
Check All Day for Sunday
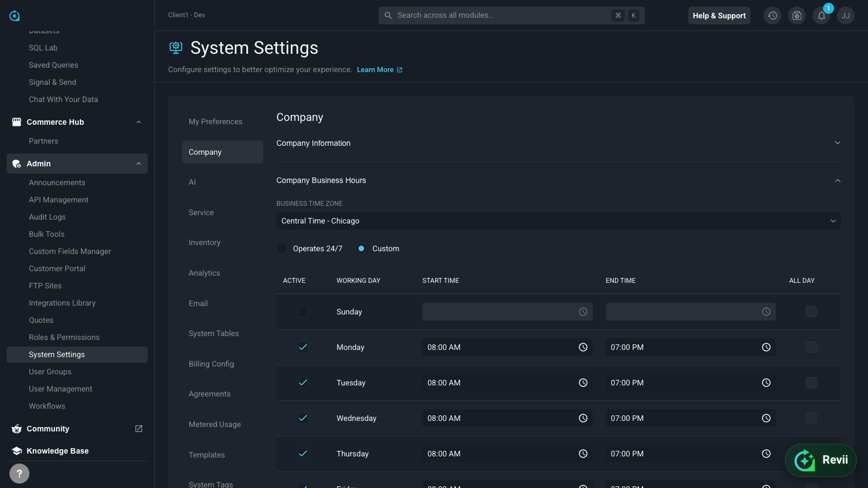(811, 312)
